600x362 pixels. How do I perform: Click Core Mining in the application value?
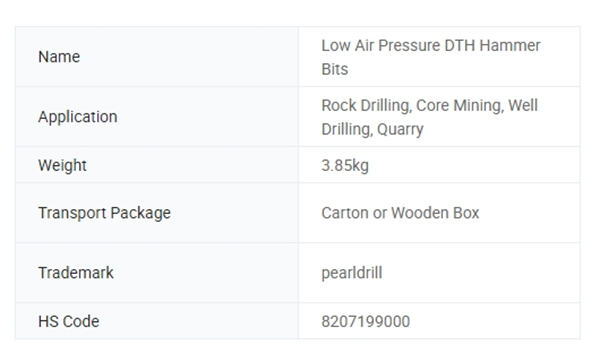[x=460, y=106]
